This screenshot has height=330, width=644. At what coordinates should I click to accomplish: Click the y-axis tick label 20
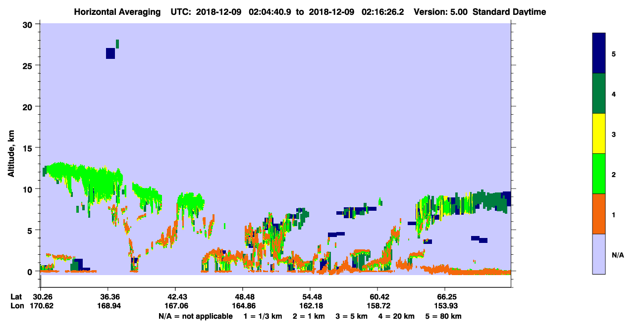(x=29, y=106)
